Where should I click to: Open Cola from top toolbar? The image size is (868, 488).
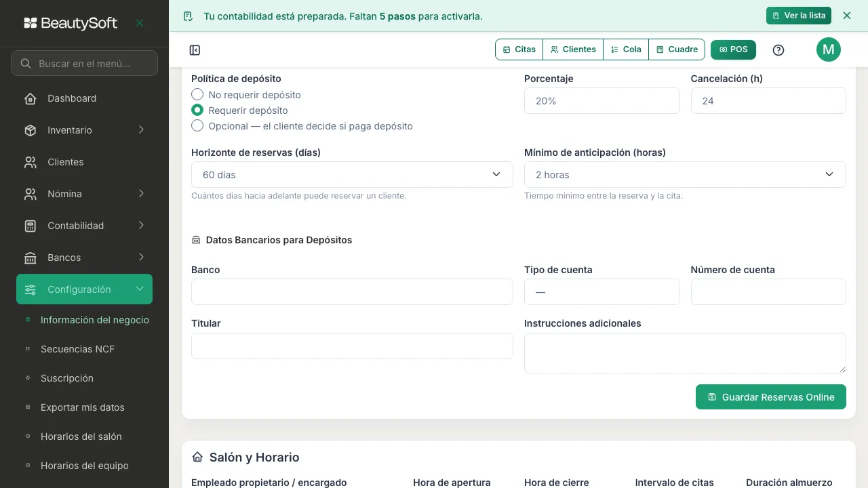(626, 49)
